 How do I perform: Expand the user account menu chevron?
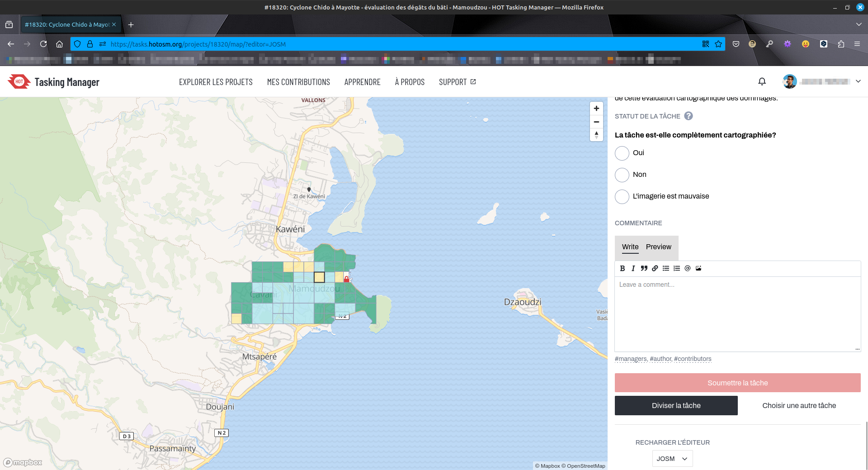[858, 81]
